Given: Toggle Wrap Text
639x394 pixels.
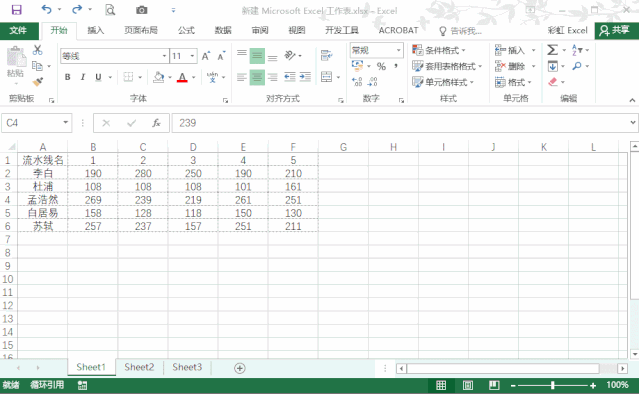Looking at the screenshot, I should [326, 55].
